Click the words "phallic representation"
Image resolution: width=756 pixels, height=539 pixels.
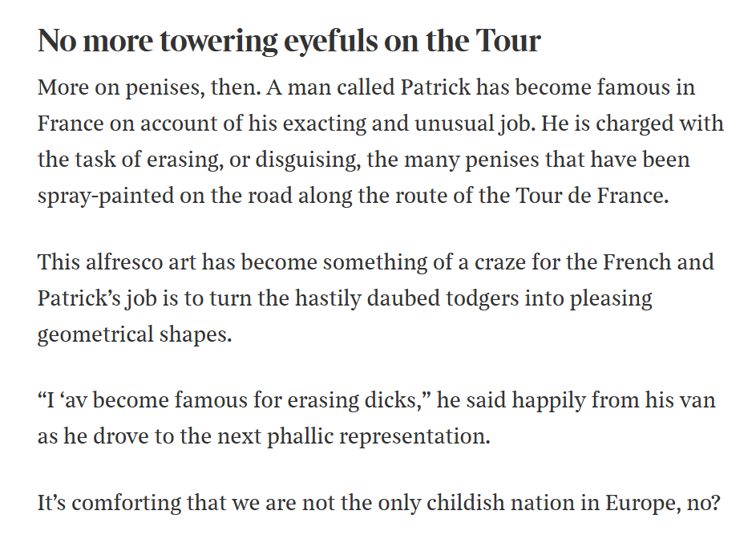coord(378,436)
